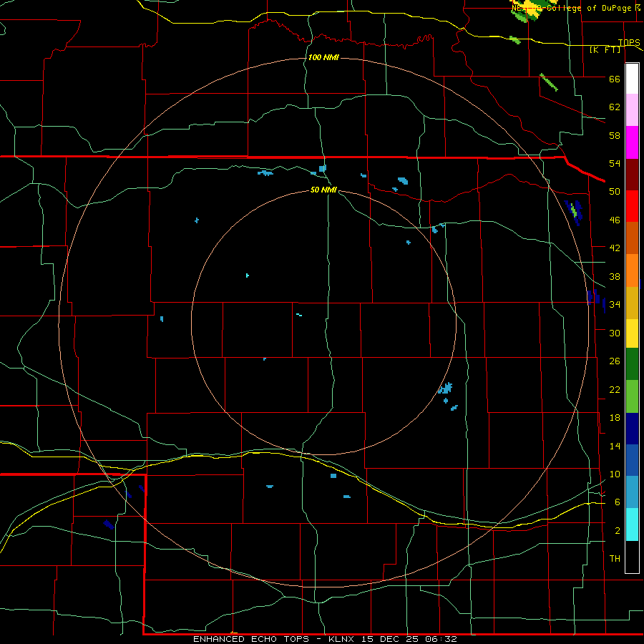
Task: Click the navy blue legend swatch
Action: coord(632,429)
